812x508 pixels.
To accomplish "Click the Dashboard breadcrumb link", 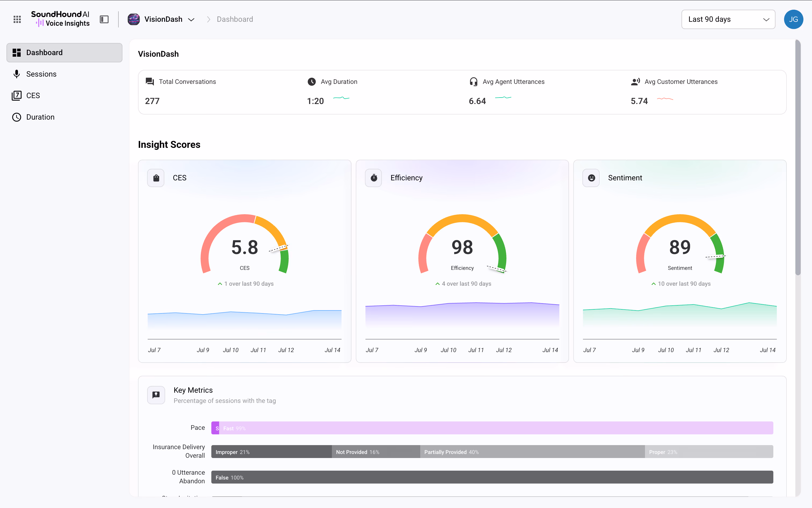I will point(235,19).
